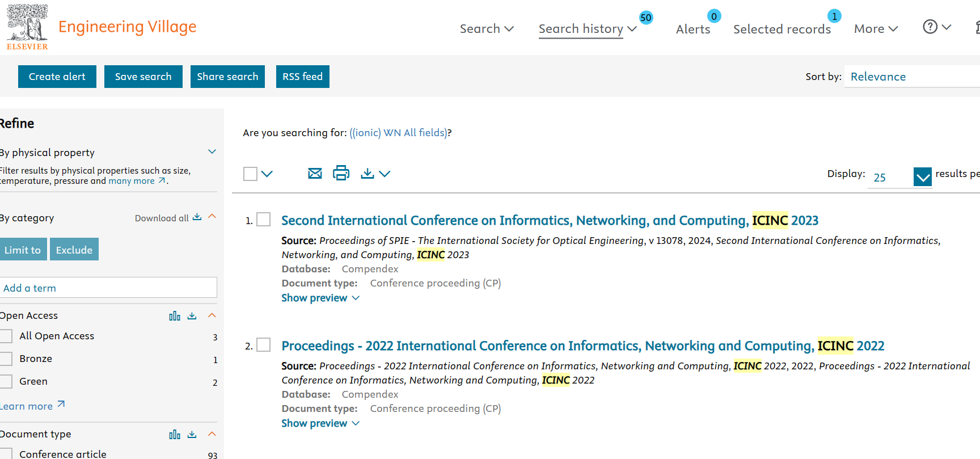Expand Show preview for ICINC 2022 result

(320, 423)
